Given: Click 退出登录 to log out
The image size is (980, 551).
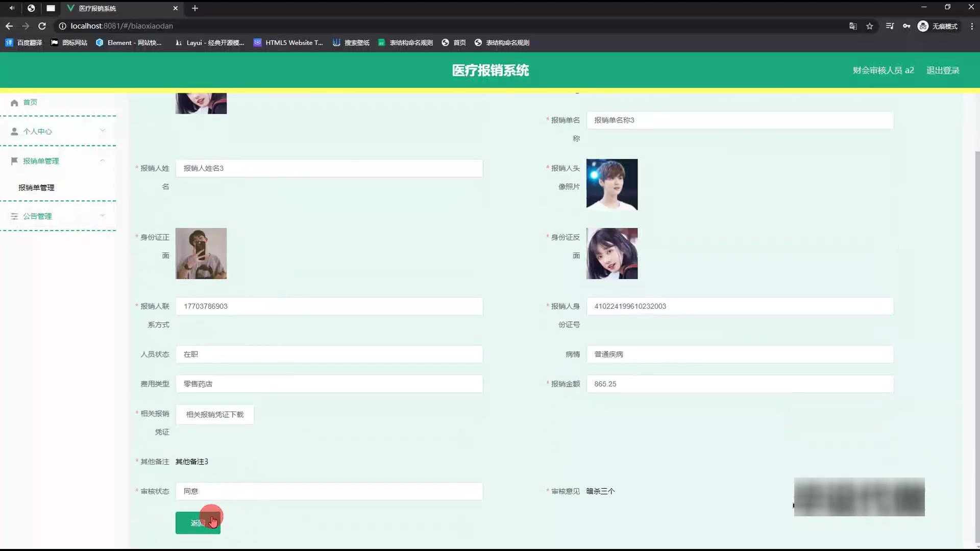Looking at the screenshot, I should (x=943, y=70).
